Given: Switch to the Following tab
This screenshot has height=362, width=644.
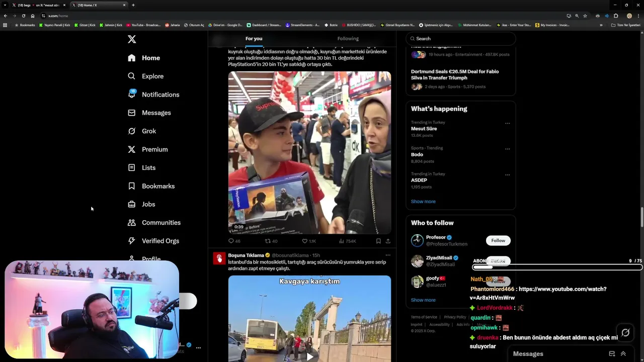Looking at the screenshot, I should coord(348,39).
